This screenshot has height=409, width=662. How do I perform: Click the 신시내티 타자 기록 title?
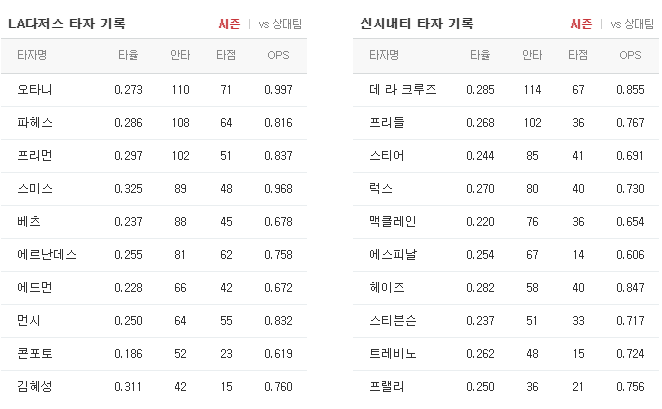point(417,24)
